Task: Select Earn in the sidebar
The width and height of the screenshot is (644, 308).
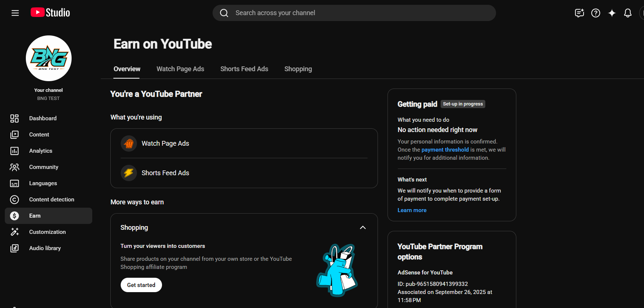Action: pyautogui.click(x=49, y=216)
